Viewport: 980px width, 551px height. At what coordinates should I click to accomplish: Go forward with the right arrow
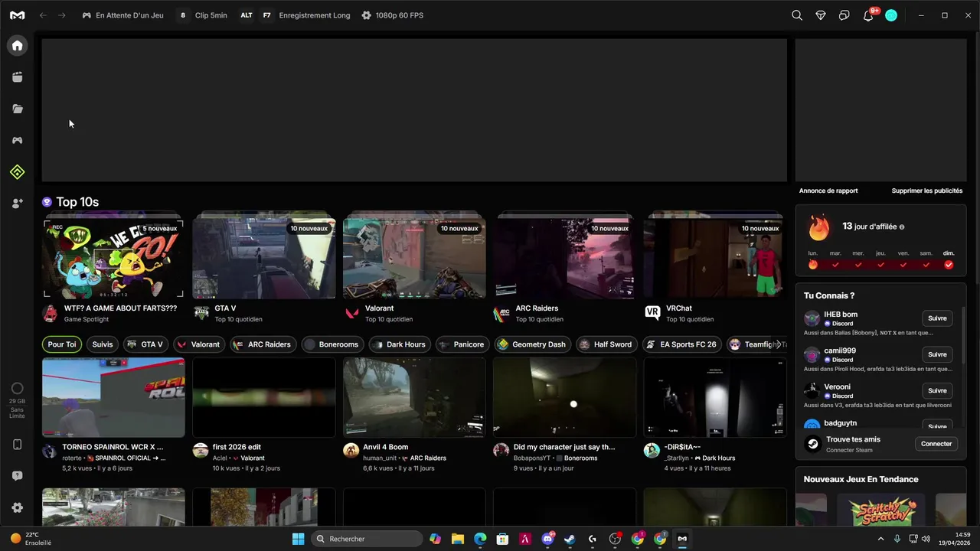pyautogui.click(x=62, y=15)
